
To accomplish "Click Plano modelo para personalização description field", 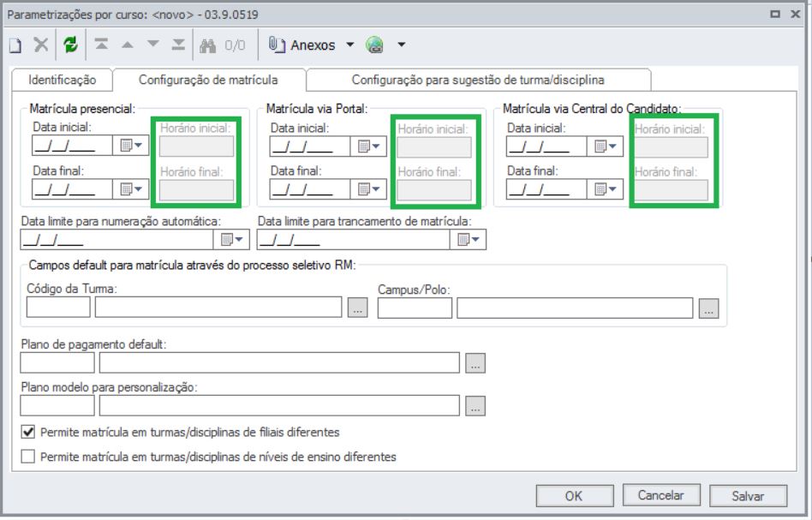I will click(279, 405).
